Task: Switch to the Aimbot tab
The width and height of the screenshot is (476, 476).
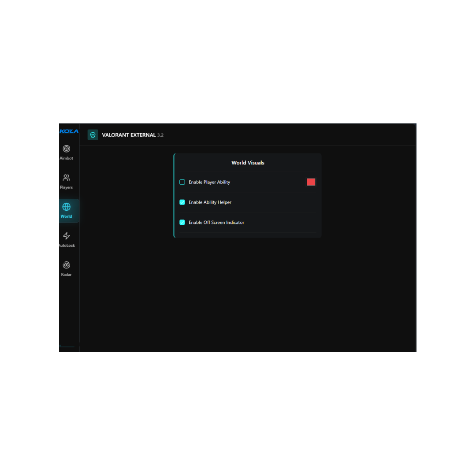Action: click(x=67, y=152)
